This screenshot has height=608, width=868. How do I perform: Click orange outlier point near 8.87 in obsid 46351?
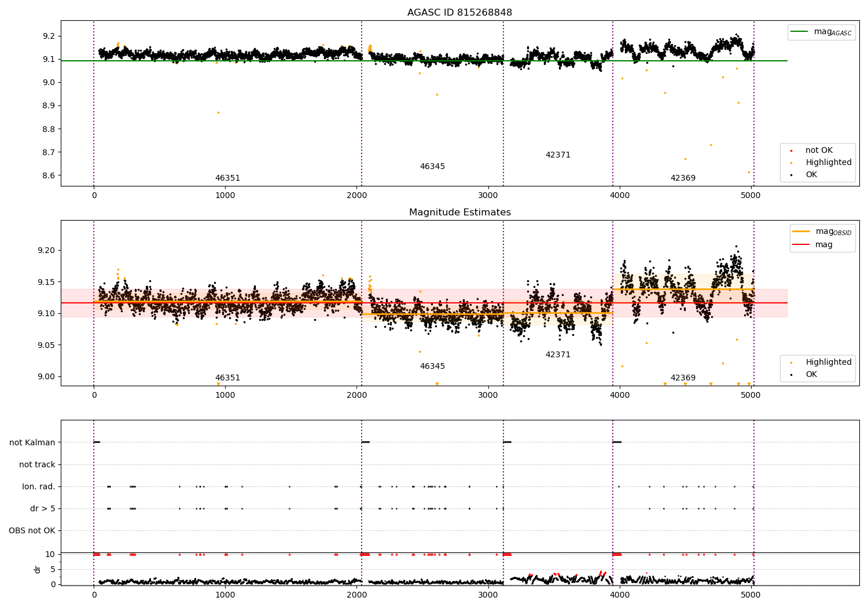(218, 112)
